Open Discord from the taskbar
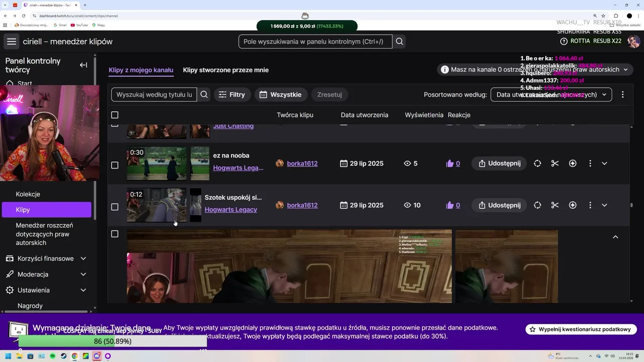This screenshot has height=362, width=644. (97, 356)
